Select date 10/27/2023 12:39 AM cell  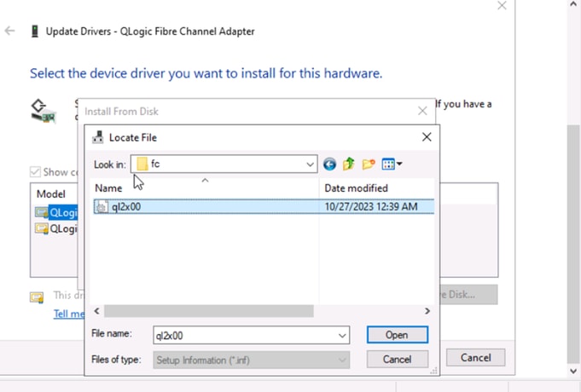pyautogui.click(x=371, y=206)
